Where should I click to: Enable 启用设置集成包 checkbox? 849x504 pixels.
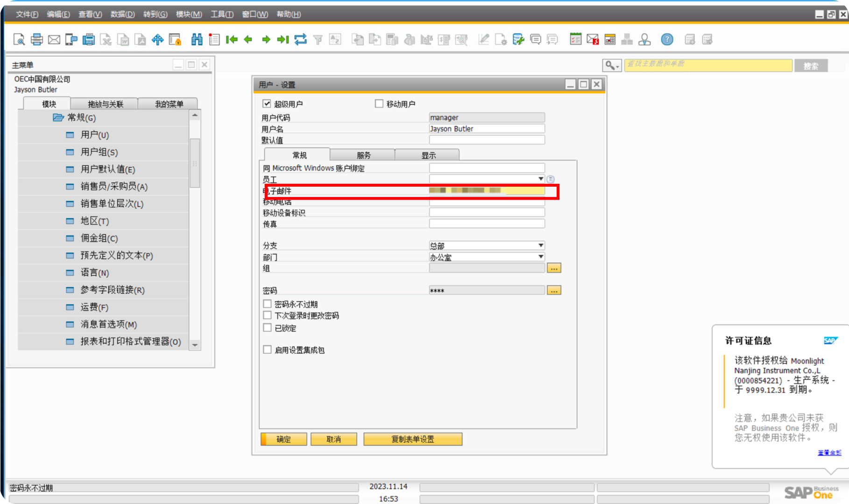(267, 350)
